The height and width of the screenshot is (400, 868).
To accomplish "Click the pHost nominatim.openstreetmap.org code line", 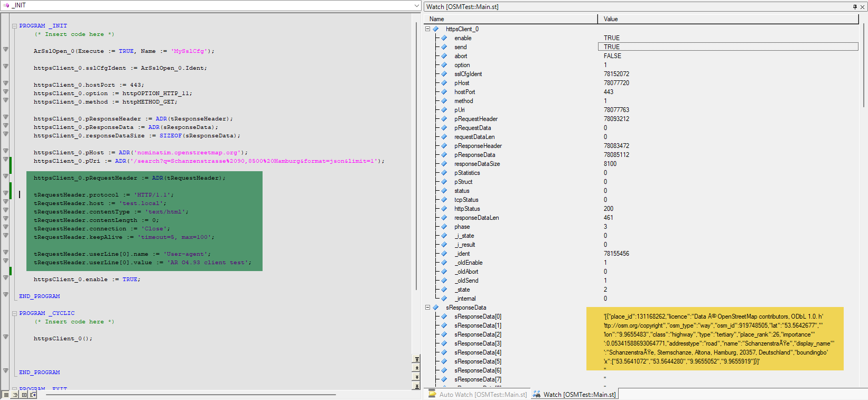I will [141, 153].
